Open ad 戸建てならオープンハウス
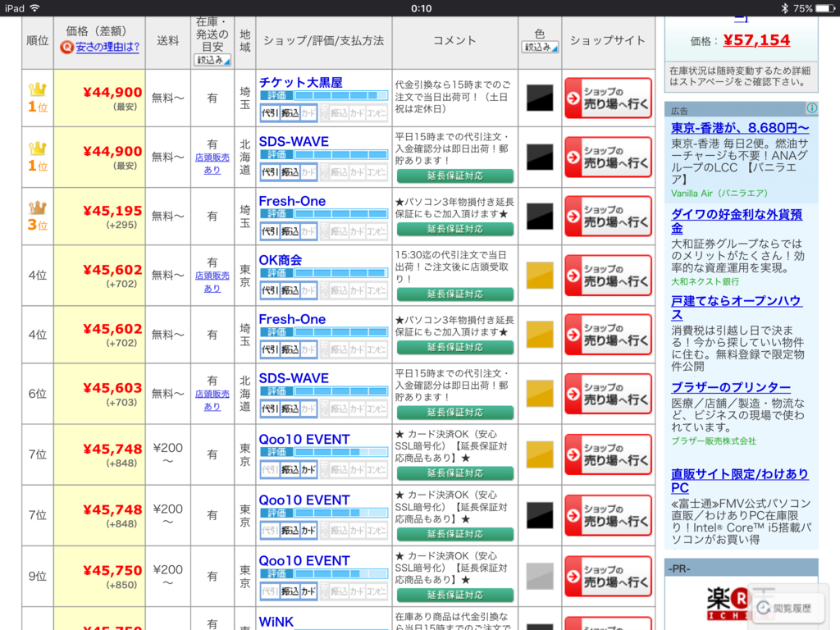The width and height of the screenshot is (840, 630). click(x=736, y=308)
